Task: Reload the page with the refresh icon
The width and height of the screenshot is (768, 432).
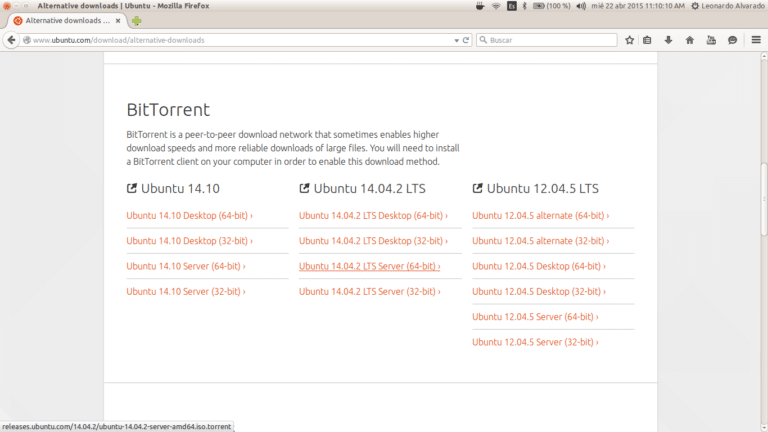Action: click(466, 40)
